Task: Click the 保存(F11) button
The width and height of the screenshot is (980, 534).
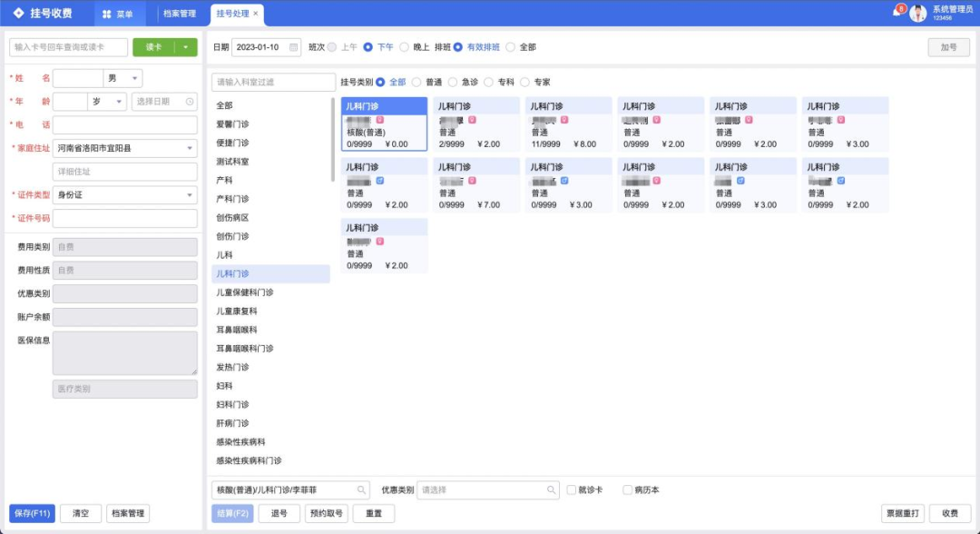Action: point(33,513)
